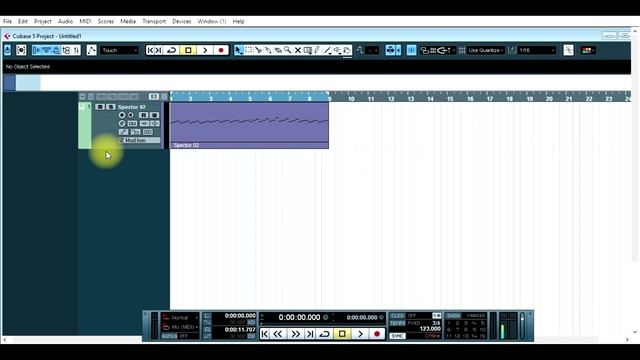The width and height of the screenshot is (640, 360).
Task: Open the Use Quantize grid dropdown
Action: tap(485, 50)
